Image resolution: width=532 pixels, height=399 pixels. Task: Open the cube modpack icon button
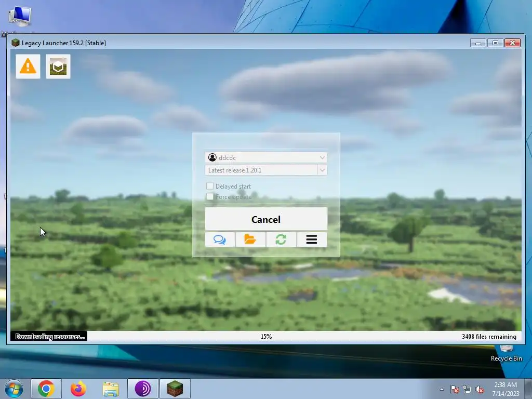tap(58, 66)
